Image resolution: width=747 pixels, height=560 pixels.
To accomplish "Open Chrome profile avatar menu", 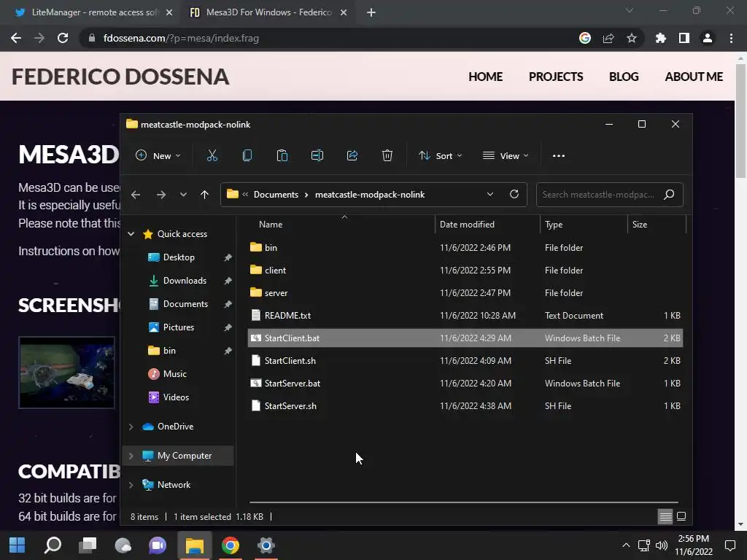I will [x=708, y=38].
